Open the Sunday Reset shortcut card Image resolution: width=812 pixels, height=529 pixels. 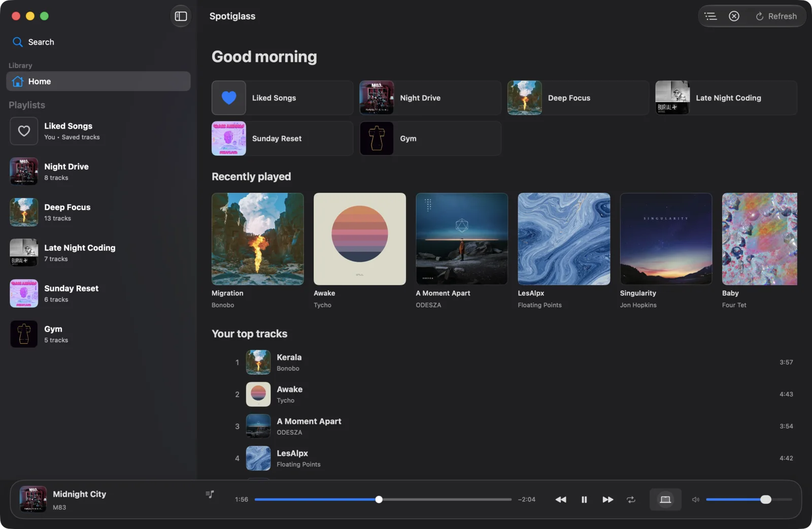(x=282, y=139)
